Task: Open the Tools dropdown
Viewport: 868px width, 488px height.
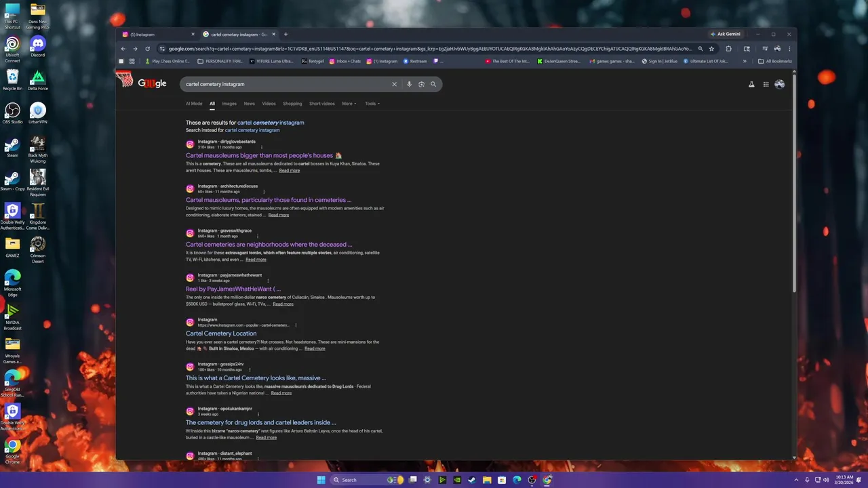Action: point(372,104)
